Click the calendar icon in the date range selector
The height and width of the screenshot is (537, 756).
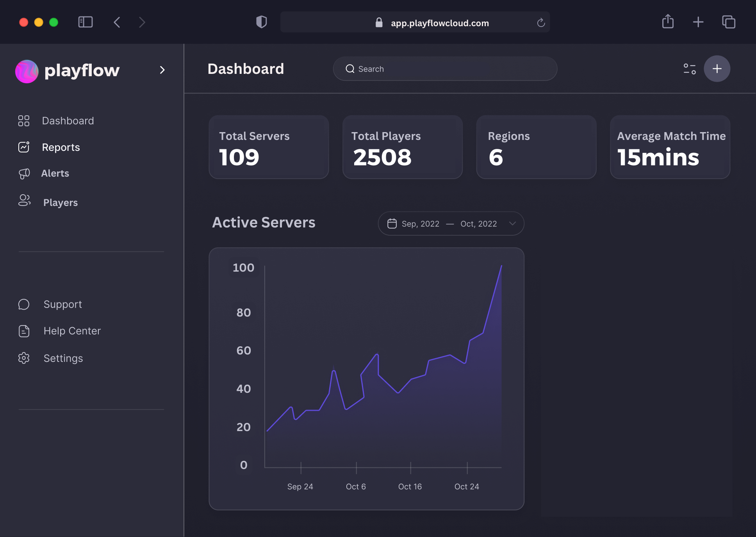pyautogui.click(x=392, y=224)
